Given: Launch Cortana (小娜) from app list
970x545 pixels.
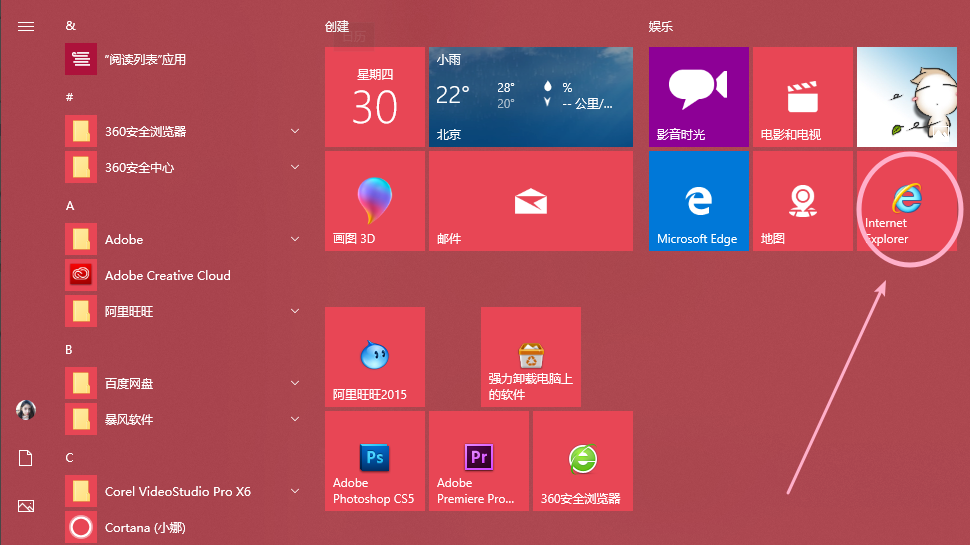Looking at the screenshot, I should click(x=186, y=527).
